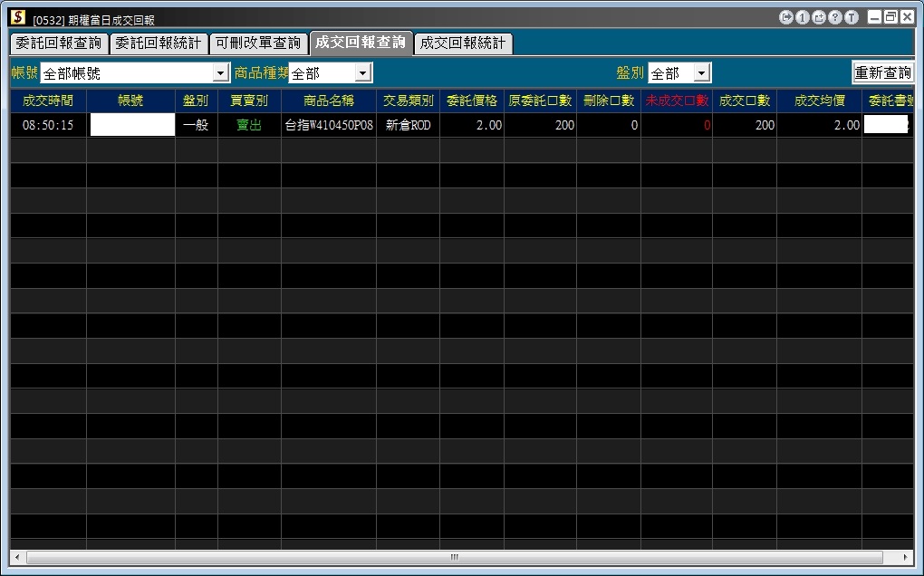Screen dimensions: 924x576
Task: Click the 交易類別 column header
Action: (x=409, y=101)
